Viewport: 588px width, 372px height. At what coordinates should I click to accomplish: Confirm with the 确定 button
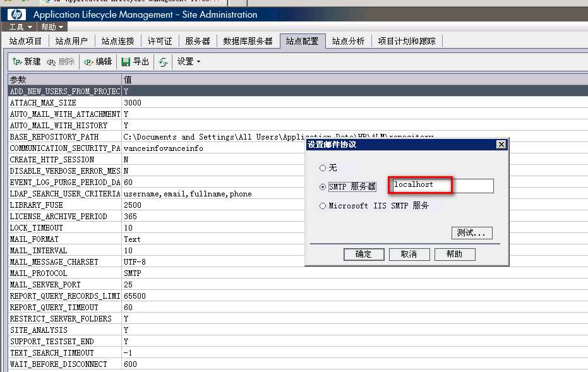click(x=364, y=255)
